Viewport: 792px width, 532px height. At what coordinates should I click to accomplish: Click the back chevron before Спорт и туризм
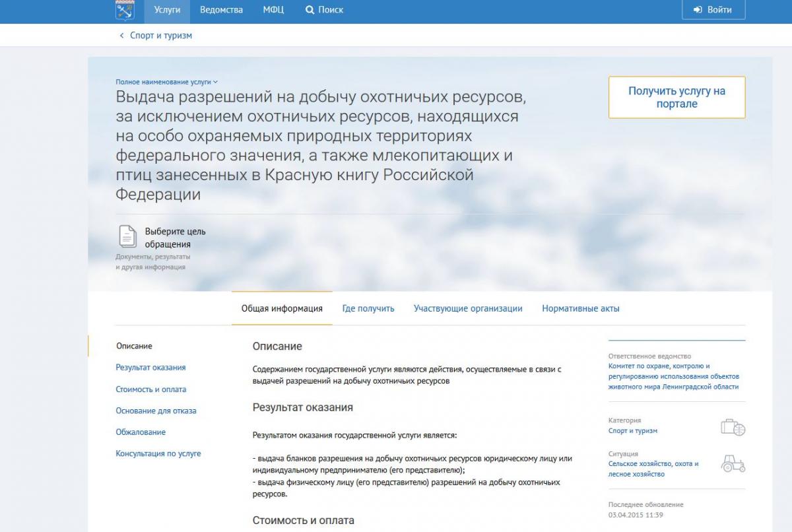coord(121,36)
